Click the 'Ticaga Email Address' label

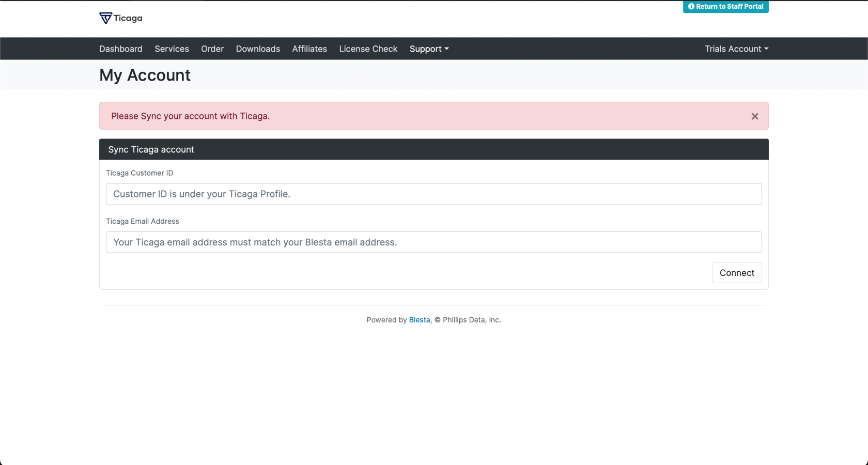[x=143, y=221]
